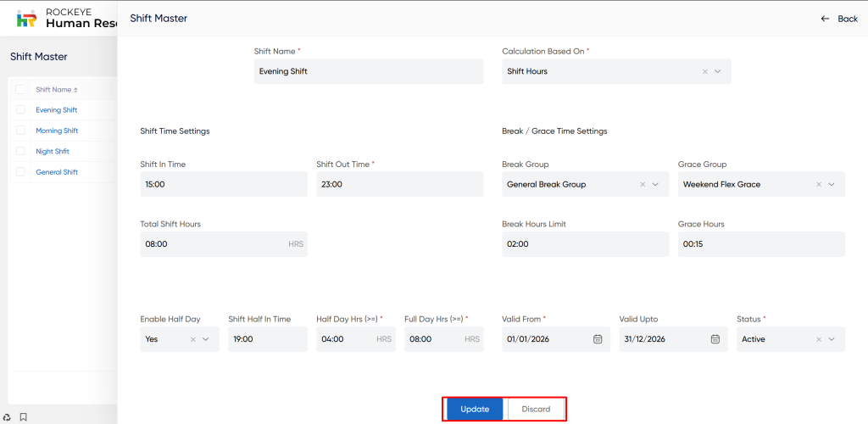Click the bookmark icon at bottom left
Screen dimensions: 868x424
[24, 416]
